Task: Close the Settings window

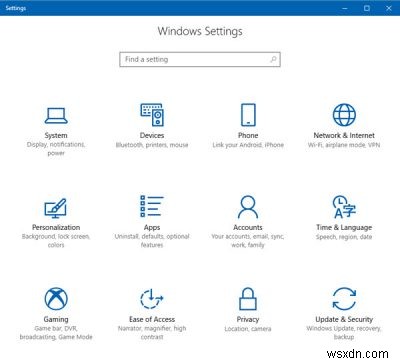Action: pyautogui.click(x=389, y=8)
